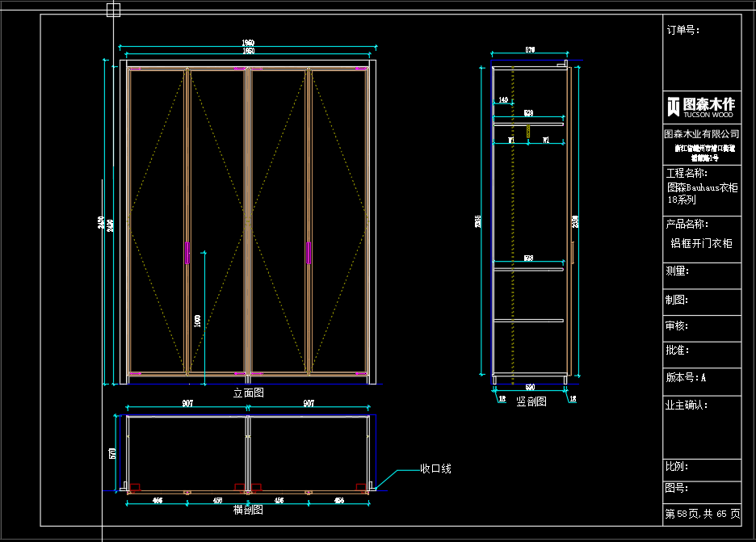Screen dimensions: 756x542
Task: Select the 收口线 leader annotation text
Action: pos(435,468)
